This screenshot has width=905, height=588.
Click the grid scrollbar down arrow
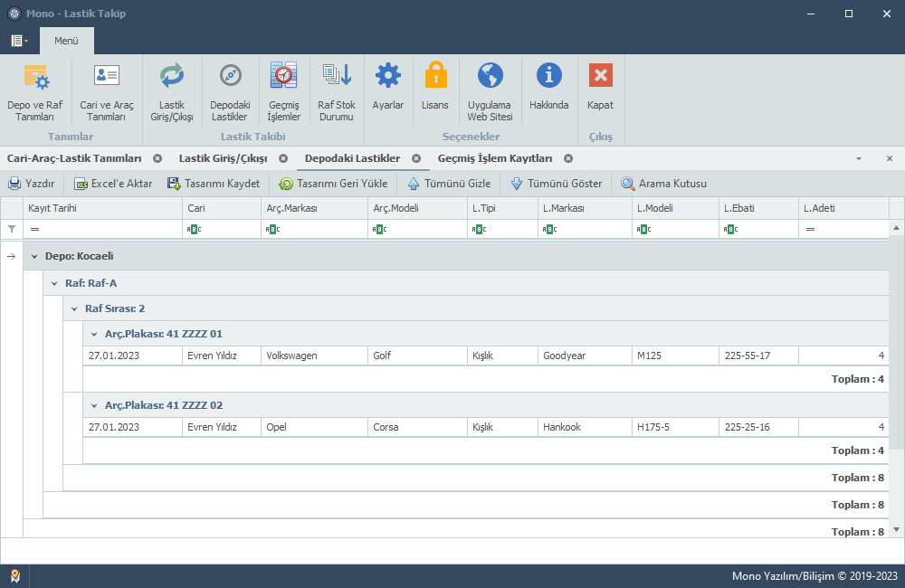click(x=897, y=529)
